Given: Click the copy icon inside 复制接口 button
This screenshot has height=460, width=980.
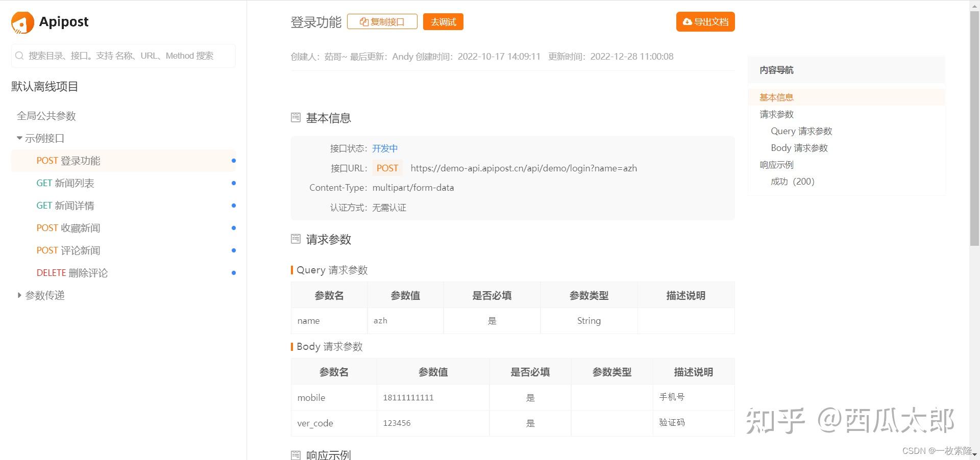Looking at the screenshot, I should pyautogui.click(x=363, y=21).
